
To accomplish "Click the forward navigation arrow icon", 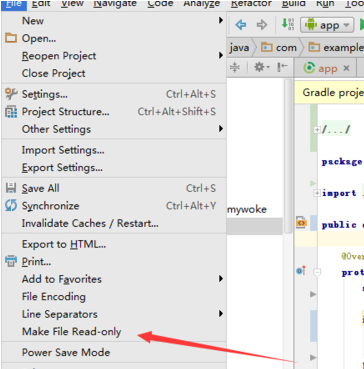I will (x=262, y=25).
